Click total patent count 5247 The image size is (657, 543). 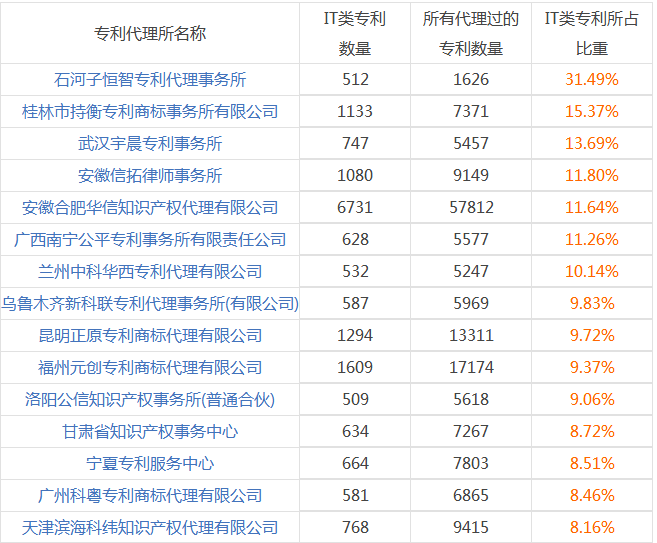pos(471,272)
